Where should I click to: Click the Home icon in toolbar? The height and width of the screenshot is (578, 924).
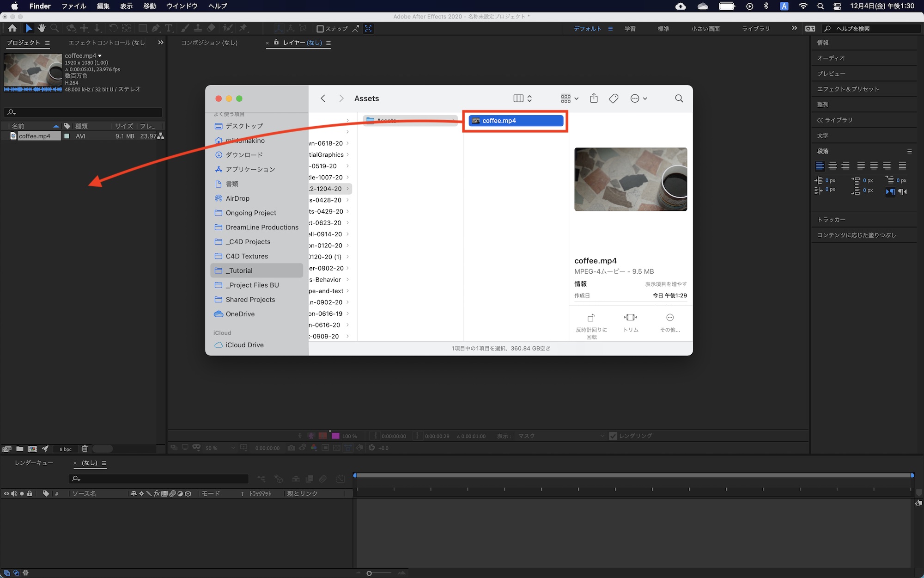click(12, 28)
